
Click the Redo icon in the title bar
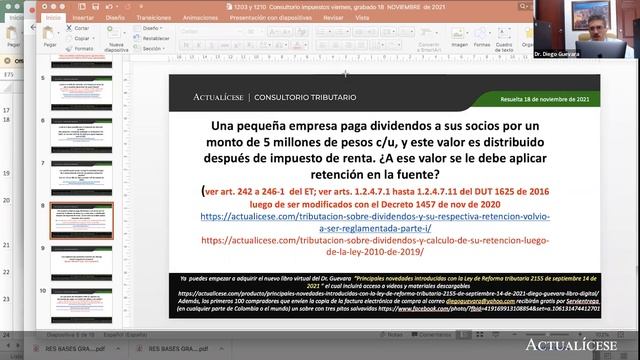(128, 7)
